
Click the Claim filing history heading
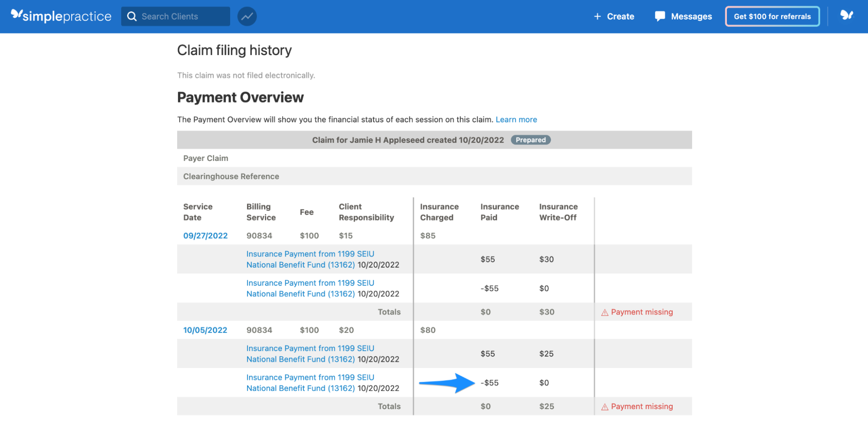coord(234,50)
